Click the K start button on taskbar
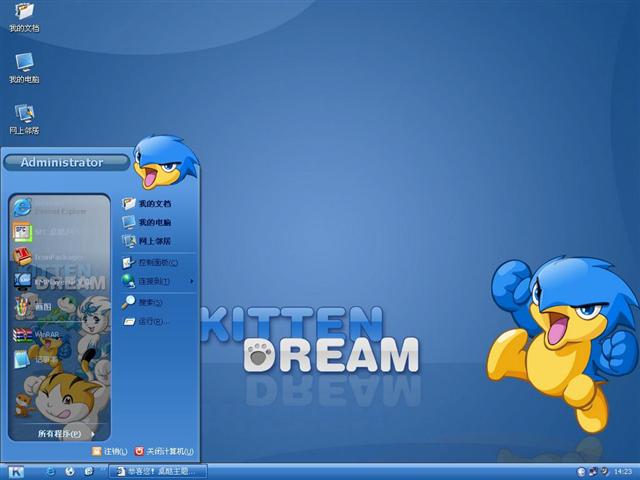640x480 pixels. click(x=16, y=472)
